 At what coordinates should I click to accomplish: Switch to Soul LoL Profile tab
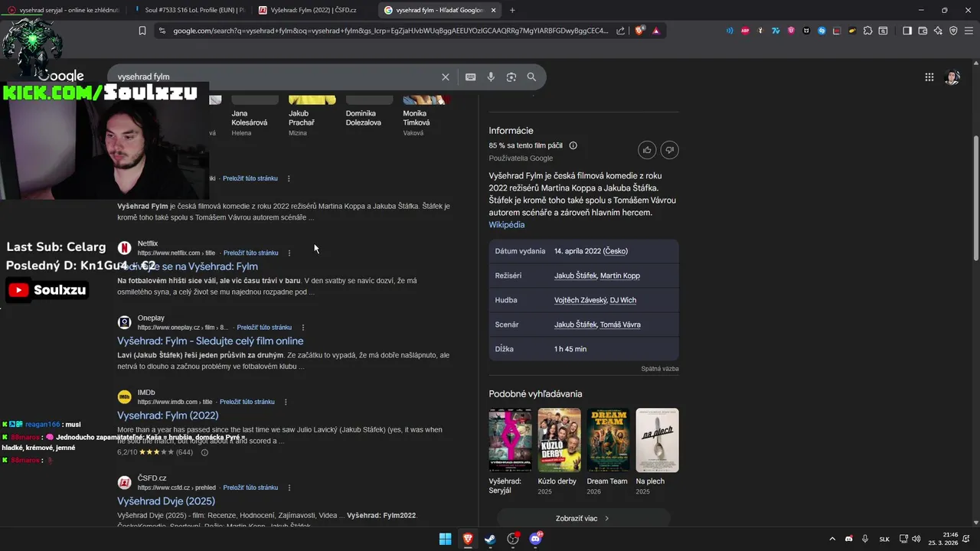pos(189,10)
